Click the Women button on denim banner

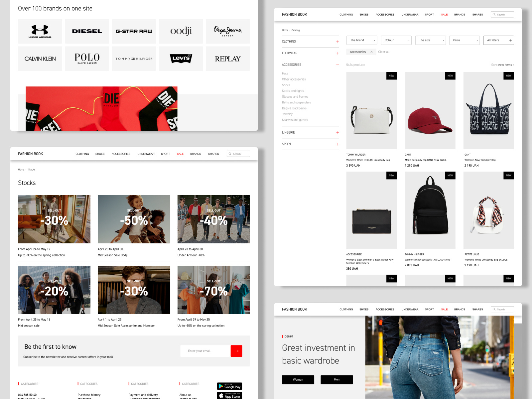click(298, 380)
